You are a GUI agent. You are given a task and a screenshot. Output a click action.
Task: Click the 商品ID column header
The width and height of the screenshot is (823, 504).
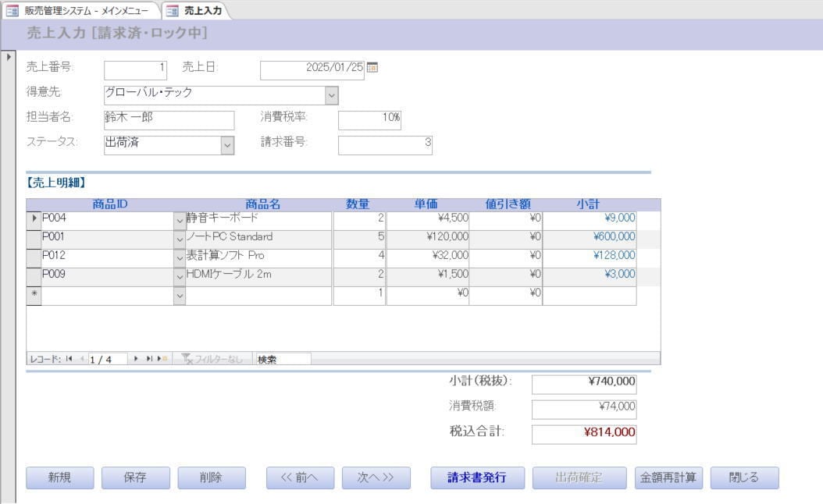pyautogui.click(x=110, y=204)
